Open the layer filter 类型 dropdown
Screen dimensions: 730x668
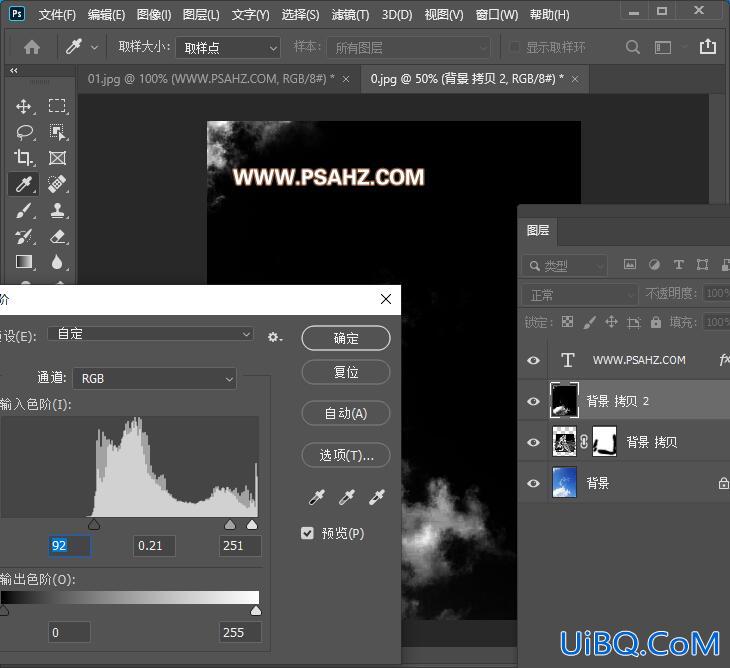tap(565, 266)
